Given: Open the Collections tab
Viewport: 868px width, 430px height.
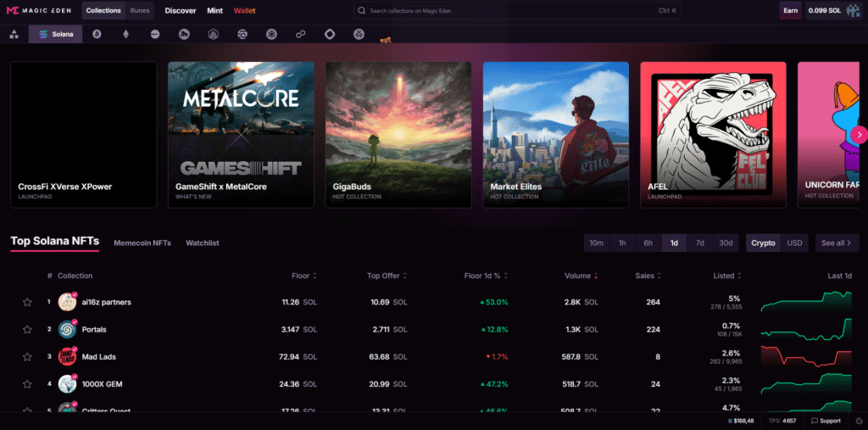Looking at the screenshot, I should [x=103, y=10].
